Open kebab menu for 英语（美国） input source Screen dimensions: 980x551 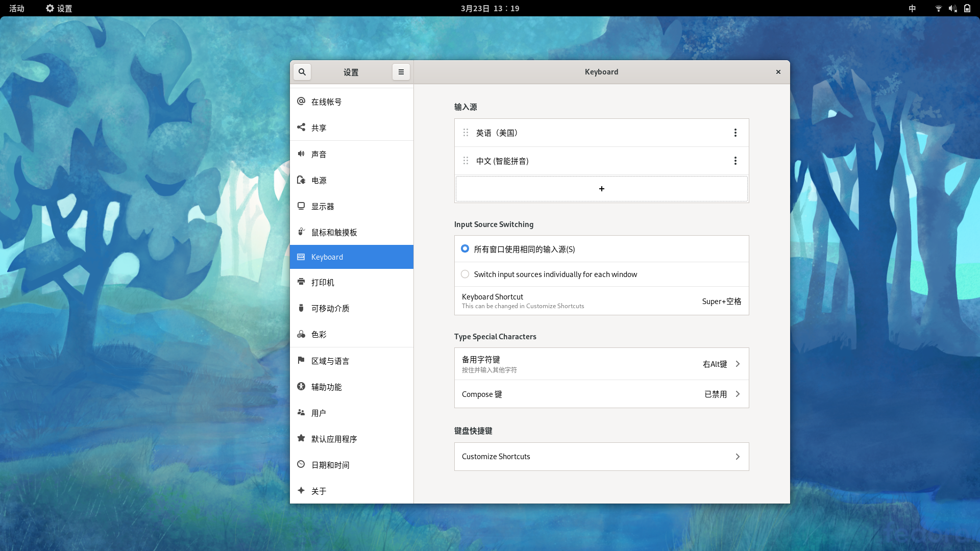click(735, 133)
